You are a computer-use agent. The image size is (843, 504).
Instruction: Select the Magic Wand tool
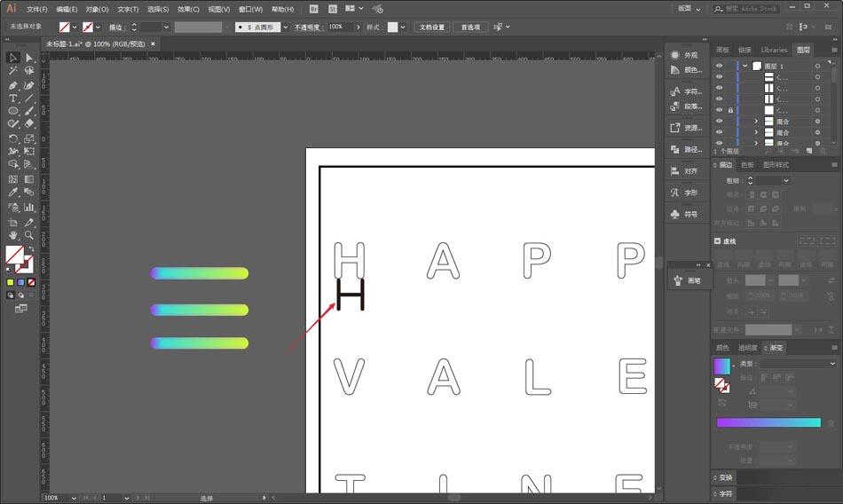click(x=13, y=72)
